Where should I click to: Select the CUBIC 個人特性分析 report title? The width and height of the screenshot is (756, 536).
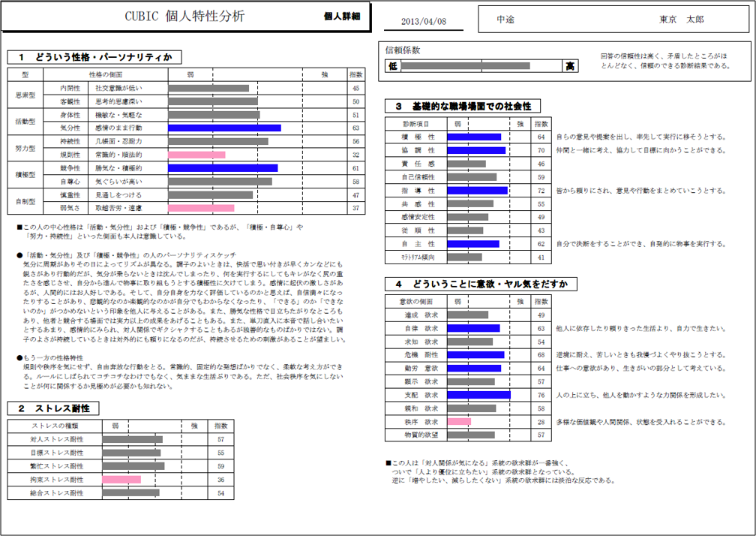(184, 16)
